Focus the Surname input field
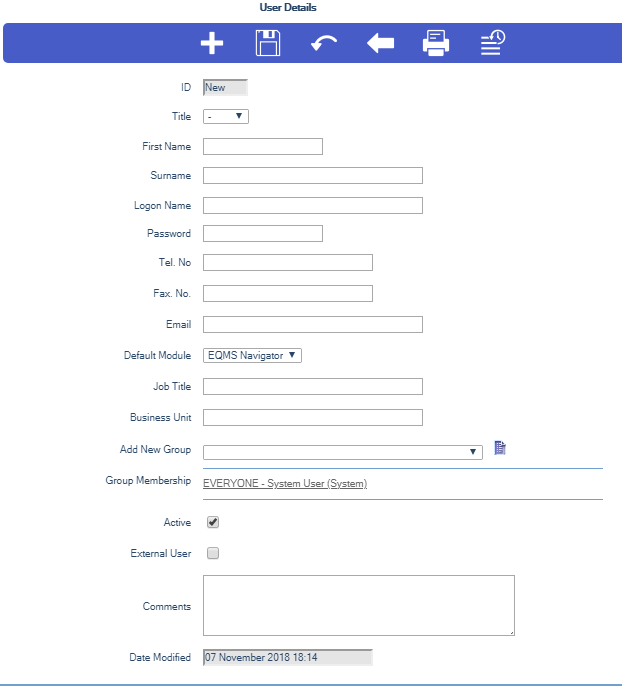Image resolution: width=622 pixels, height=689 pixels. click(x=313, y=175)
